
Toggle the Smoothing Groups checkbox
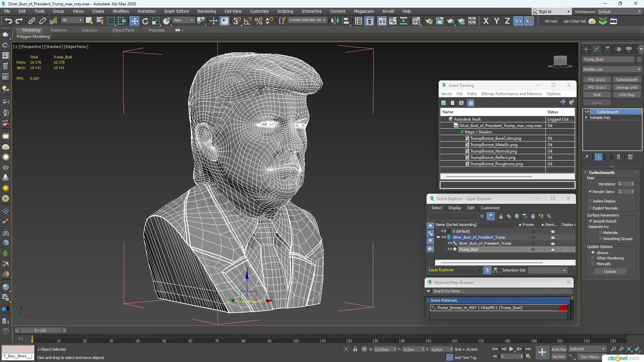600,238
